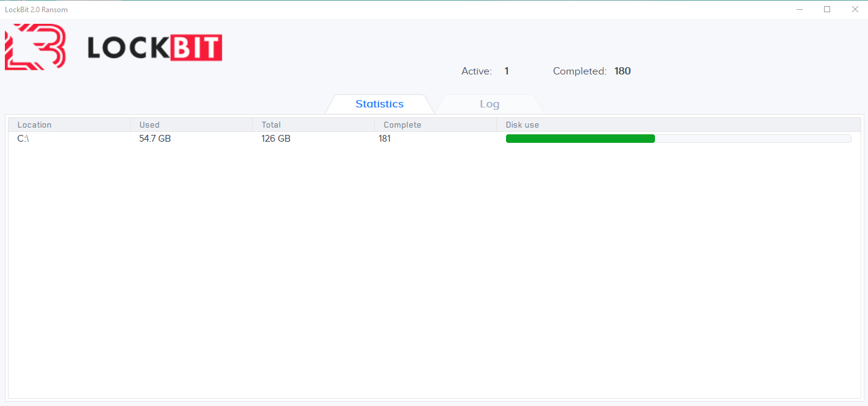Image resolution: width=868 pixels, height=406 pixels.
Task: Close the LockBit 2.0 Ransom window
Action: click(855, 9)
